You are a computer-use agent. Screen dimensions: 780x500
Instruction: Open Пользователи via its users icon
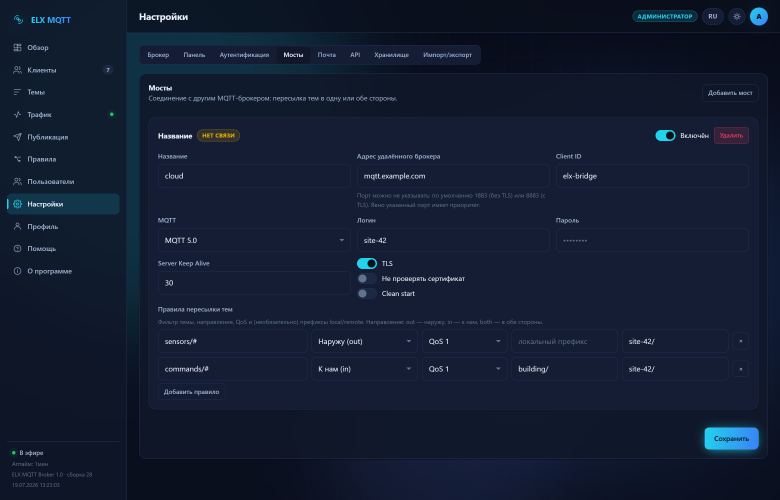pyautogui.click(x=17, y=182)
